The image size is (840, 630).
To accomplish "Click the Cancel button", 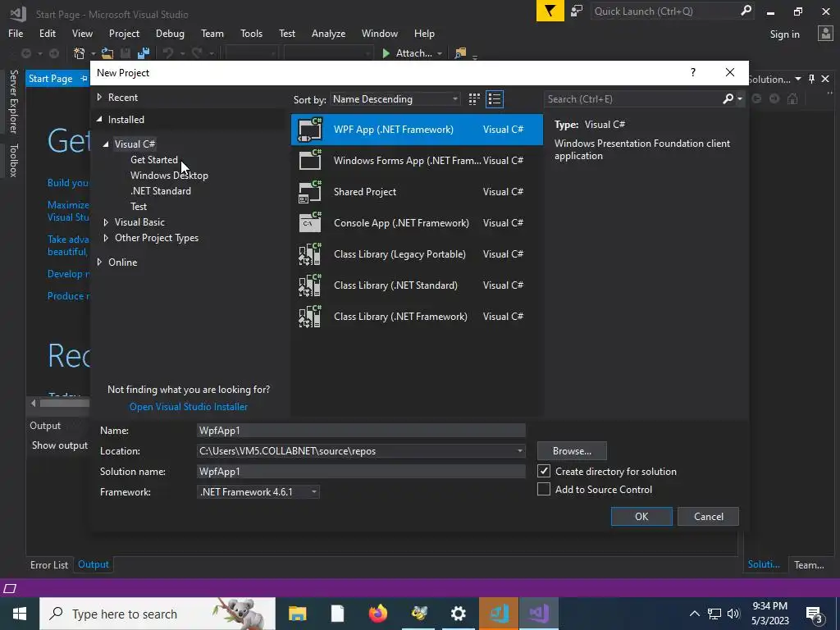I will click(x=708, y=517).
